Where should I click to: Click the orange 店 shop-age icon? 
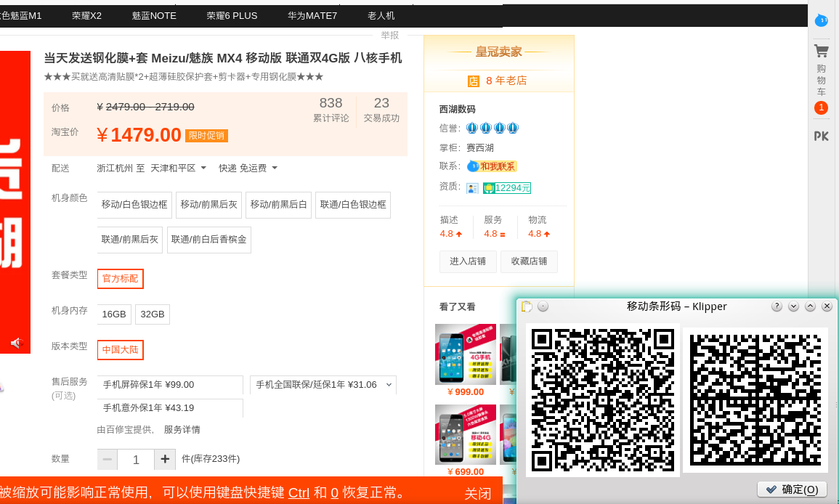click(x=474, y=81)
